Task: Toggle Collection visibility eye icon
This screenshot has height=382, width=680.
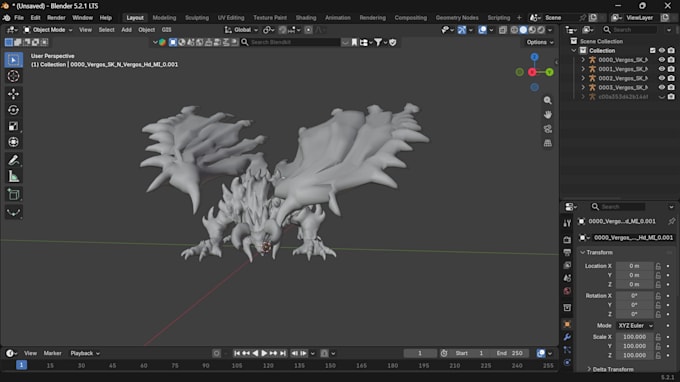Action: point(662,50)
